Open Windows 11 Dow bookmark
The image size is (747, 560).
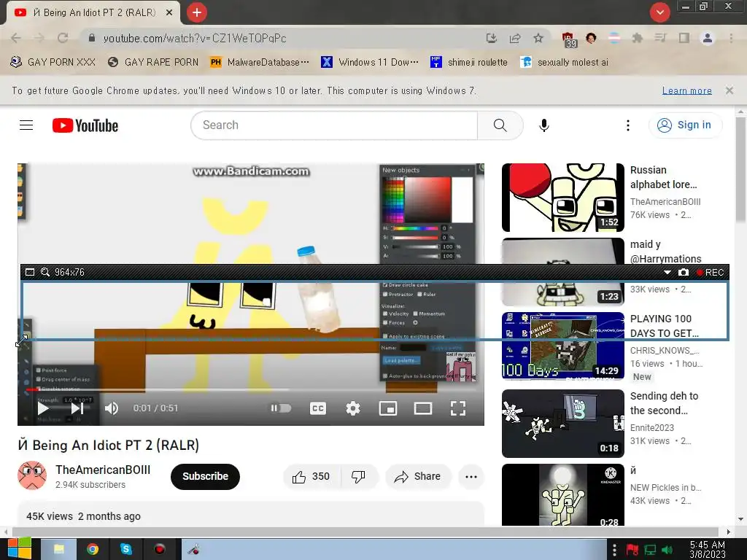[x=370, y=63]
